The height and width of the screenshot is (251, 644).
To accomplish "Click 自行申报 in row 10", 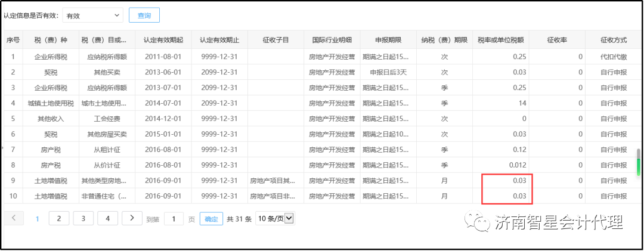I will click(x=614, y=196).
